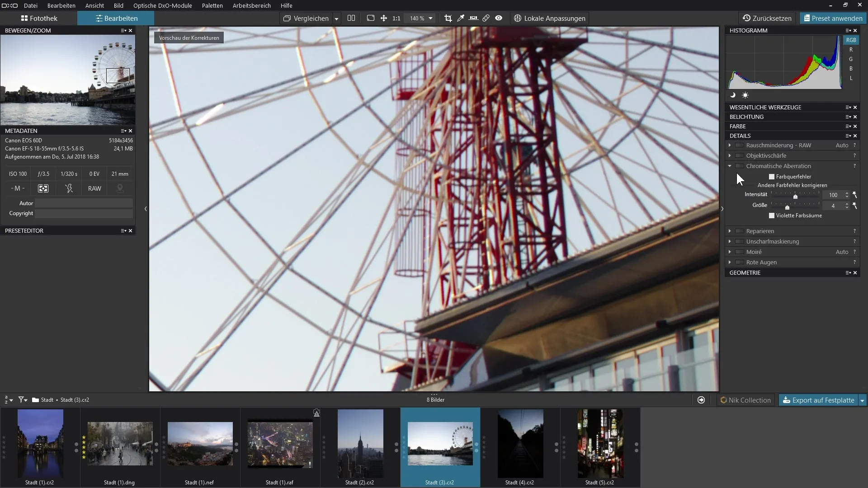Select the repair bandage tool
868x488 pixels.
(486, 18)
